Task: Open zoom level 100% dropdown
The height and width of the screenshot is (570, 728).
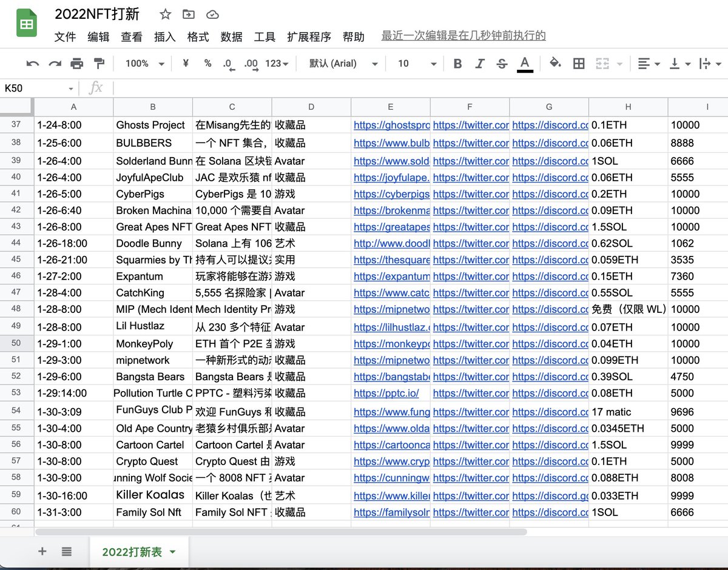Action: 145,64
